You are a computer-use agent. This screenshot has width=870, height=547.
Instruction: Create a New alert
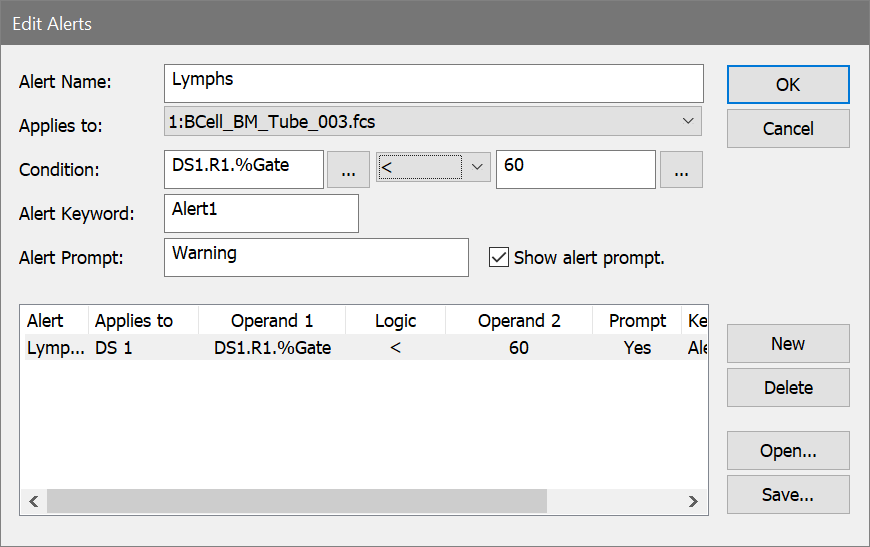[787, 343]
